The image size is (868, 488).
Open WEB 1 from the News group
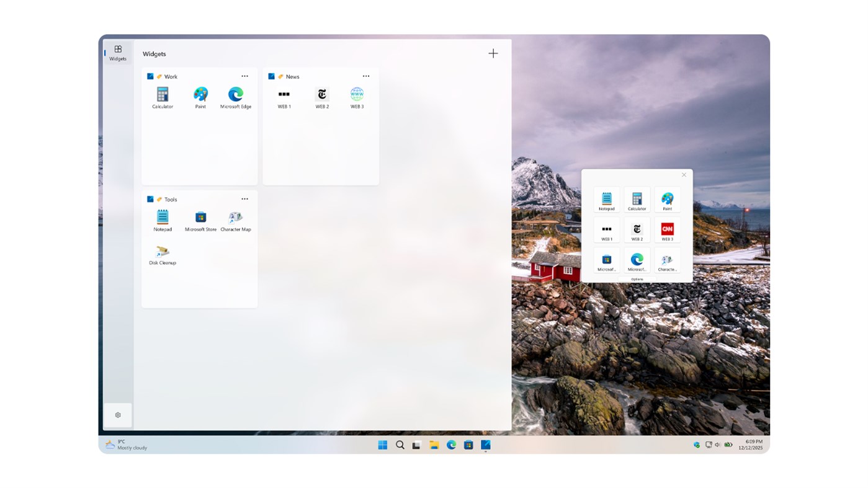click(x=285, y=94)
